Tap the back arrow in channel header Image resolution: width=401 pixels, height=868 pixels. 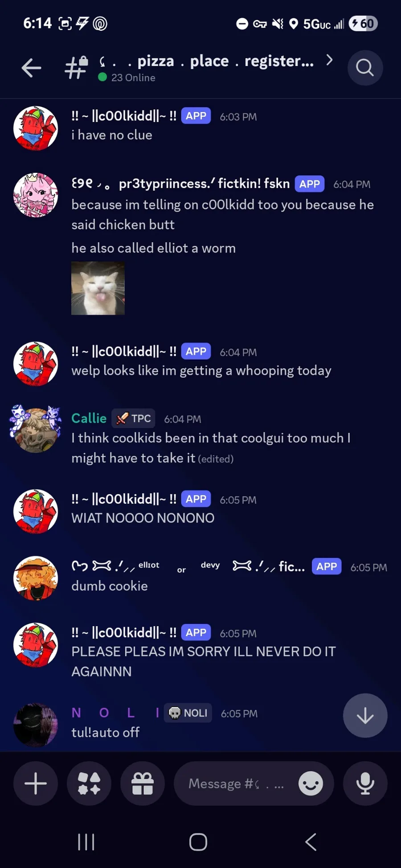[x=31, y=68]
